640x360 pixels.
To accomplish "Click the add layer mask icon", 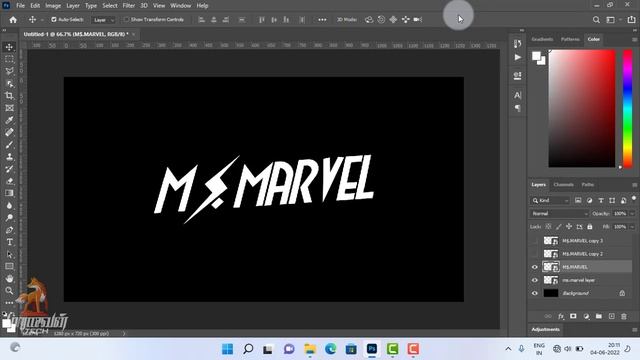I will pos(573,316).
